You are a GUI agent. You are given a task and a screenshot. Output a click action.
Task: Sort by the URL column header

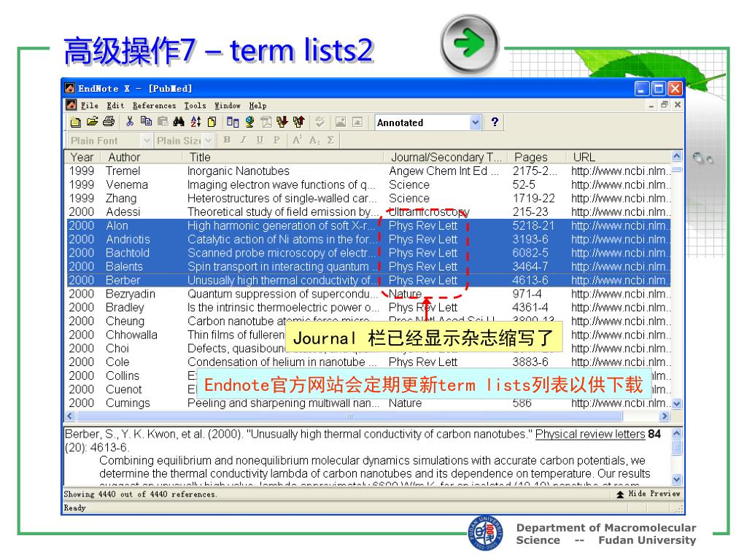(619, 157)
